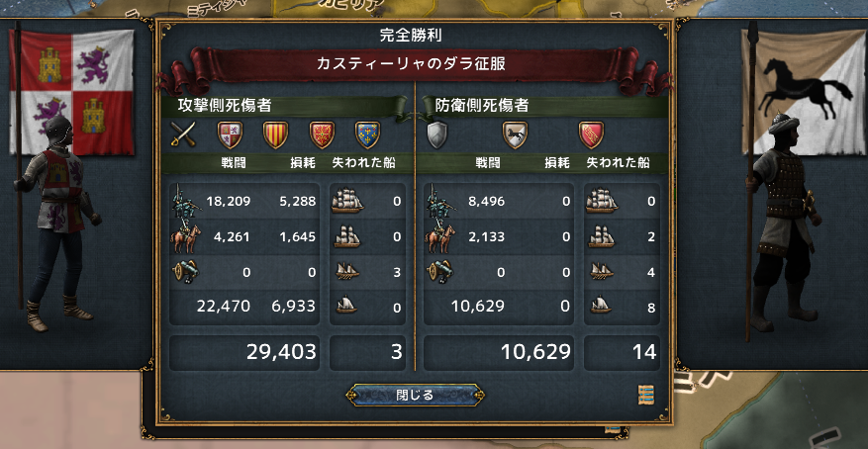Click the Castile shield in attackers row
Viewport: 868px width, 449px height.
tap(230, 135)
